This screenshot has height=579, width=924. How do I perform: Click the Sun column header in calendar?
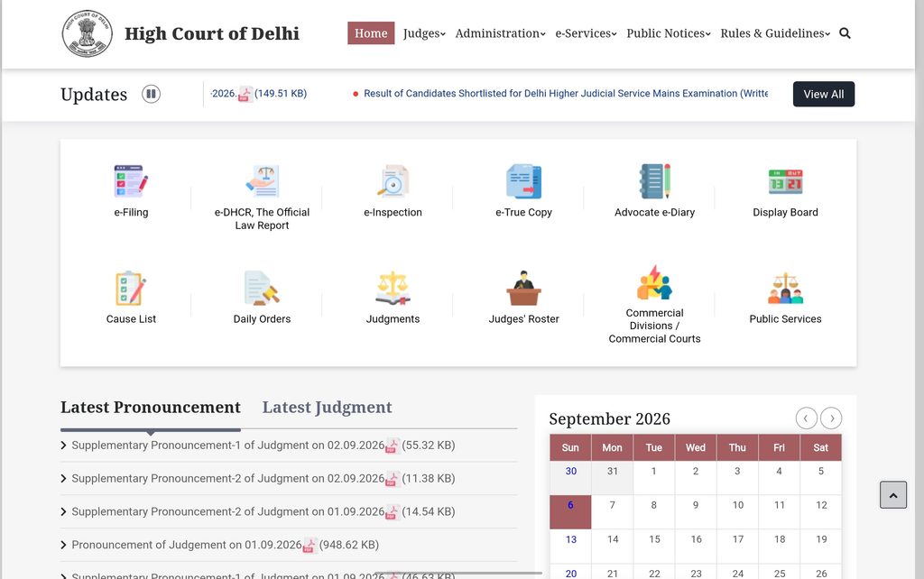click(x=570, y=447)
